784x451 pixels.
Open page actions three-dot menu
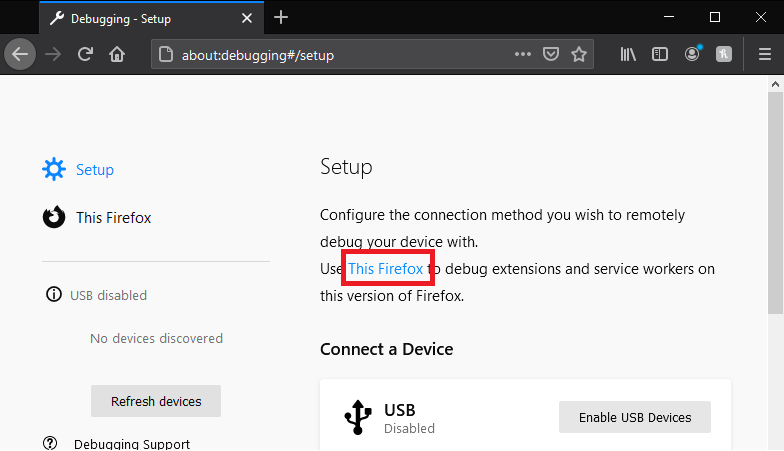(522, 54)
